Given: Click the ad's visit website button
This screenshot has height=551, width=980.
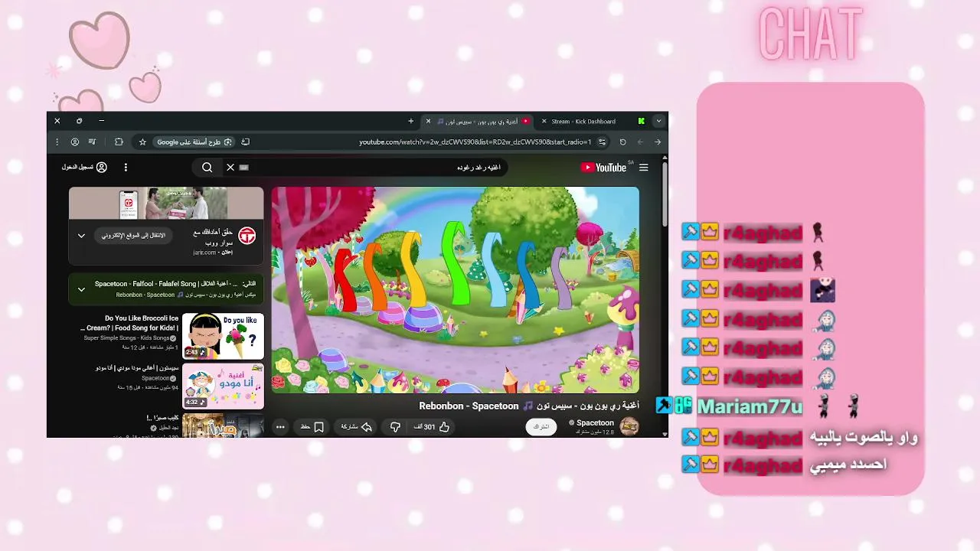Looking at the screenshot, I should tap(134, 235).
